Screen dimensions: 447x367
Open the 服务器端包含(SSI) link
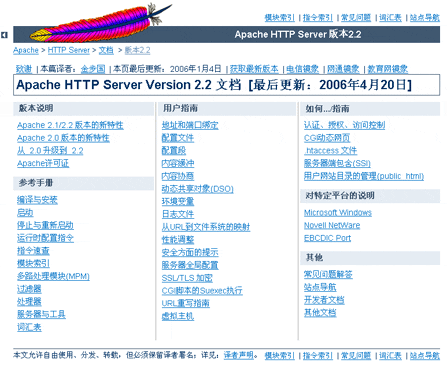coord(337,163)
